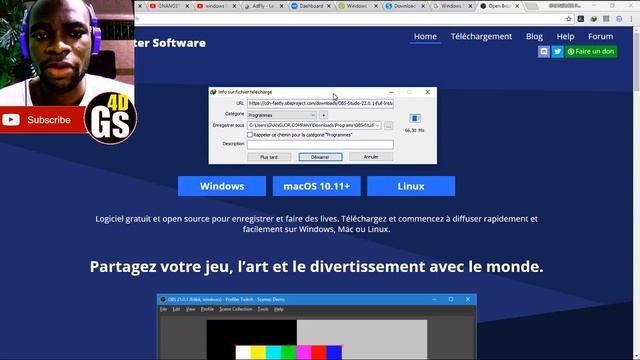The image size is (640, 360).
Task: Click the round blue extension icon in Chrome toolbar
Action: tap(619, 19)
